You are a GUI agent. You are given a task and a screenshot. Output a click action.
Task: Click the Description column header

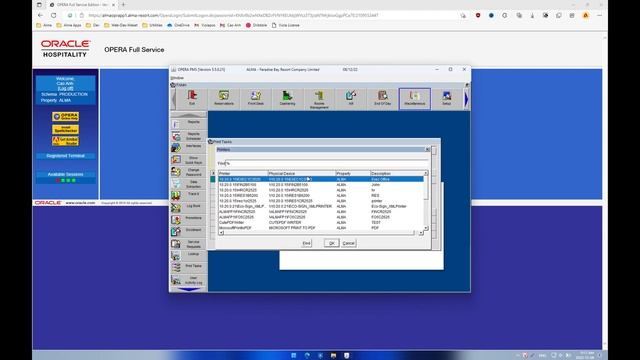pos(396,173)
